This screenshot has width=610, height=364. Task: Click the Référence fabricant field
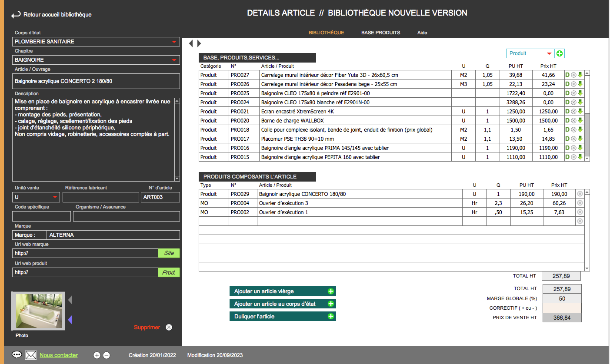(101, 197)
